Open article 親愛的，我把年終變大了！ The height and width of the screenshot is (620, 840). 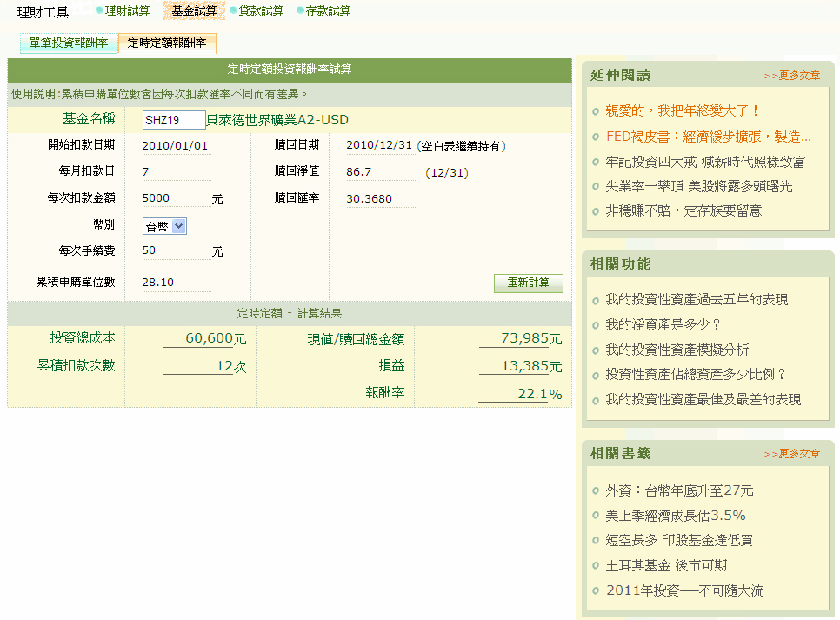[x=683, y=111]
